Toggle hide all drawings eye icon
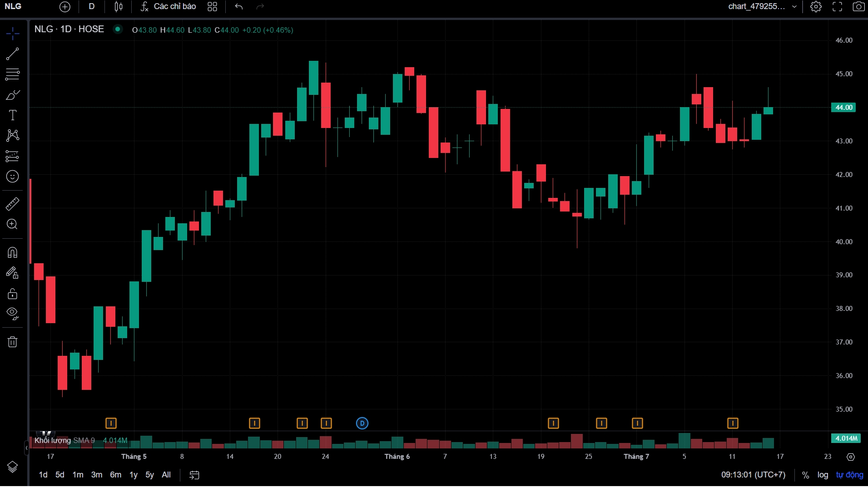Viewport: 868px width, 487px height. 13,314
